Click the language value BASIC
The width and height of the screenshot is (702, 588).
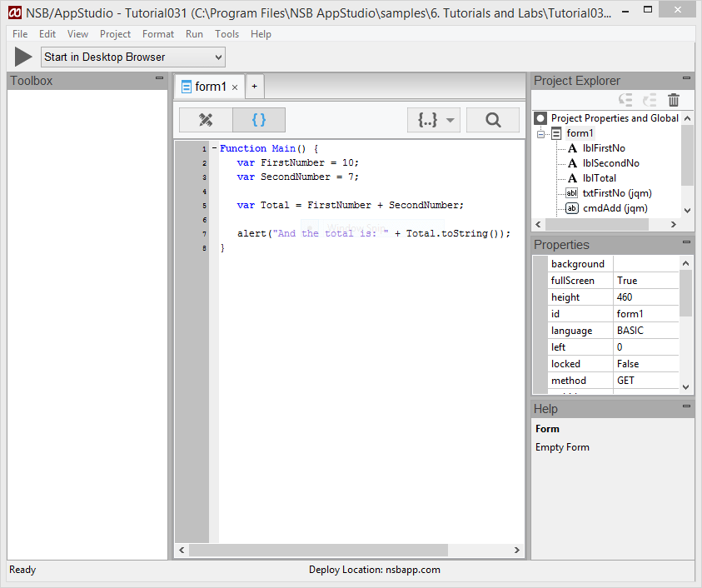tap(646, 331)
